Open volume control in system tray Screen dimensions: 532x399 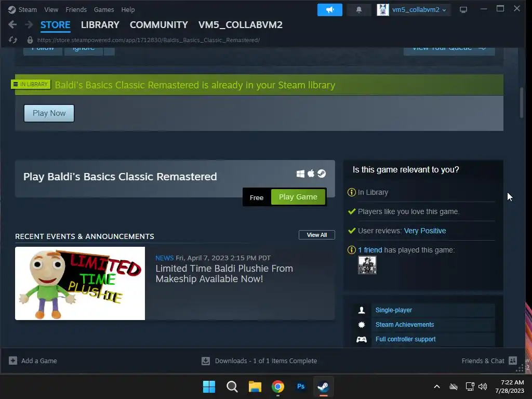[x=483, y=387]
